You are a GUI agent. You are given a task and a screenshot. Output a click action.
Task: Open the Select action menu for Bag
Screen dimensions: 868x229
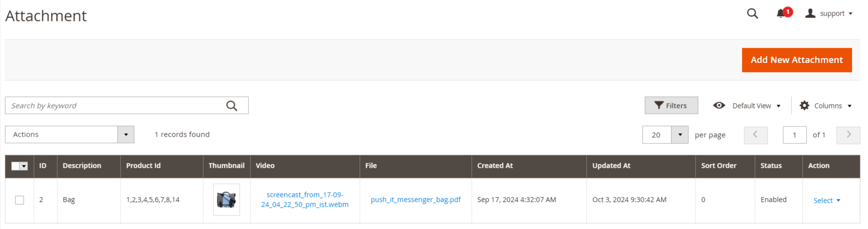[827, 200]
